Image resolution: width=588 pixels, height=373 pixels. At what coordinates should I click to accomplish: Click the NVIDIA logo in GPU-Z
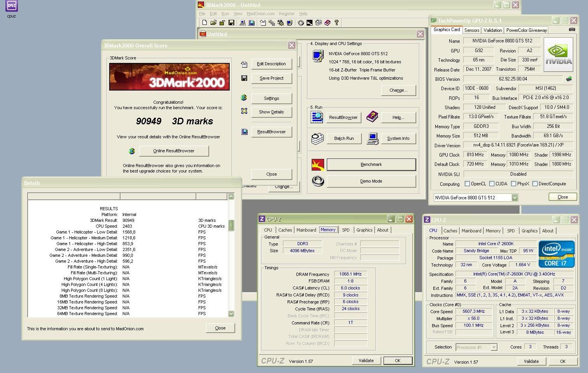click(558, 55)
